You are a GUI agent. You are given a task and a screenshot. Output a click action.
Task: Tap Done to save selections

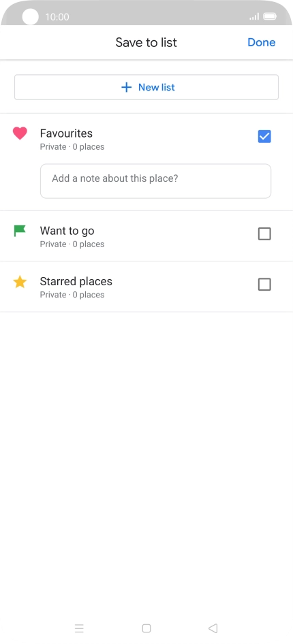pos(262,42)
